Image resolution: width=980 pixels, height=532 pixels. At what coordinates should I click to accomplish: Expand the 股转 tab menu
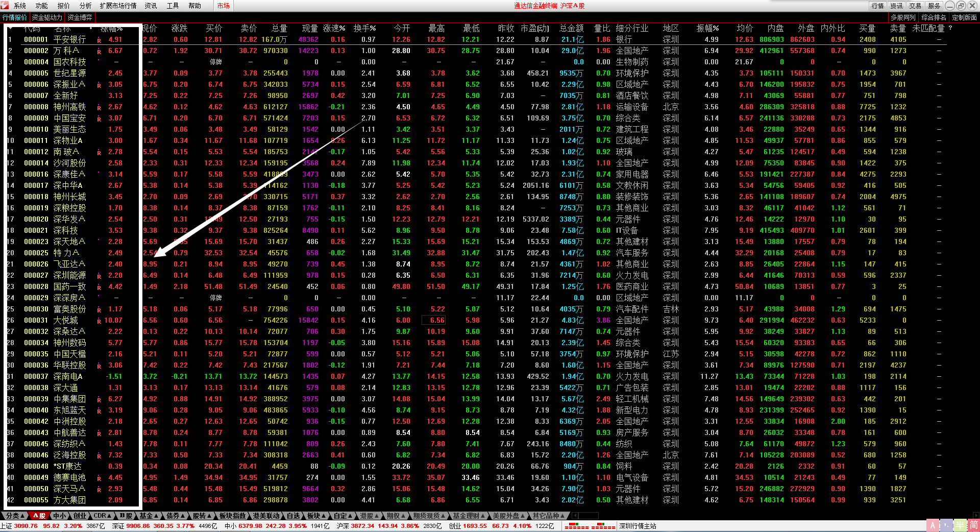coord(203,516)
